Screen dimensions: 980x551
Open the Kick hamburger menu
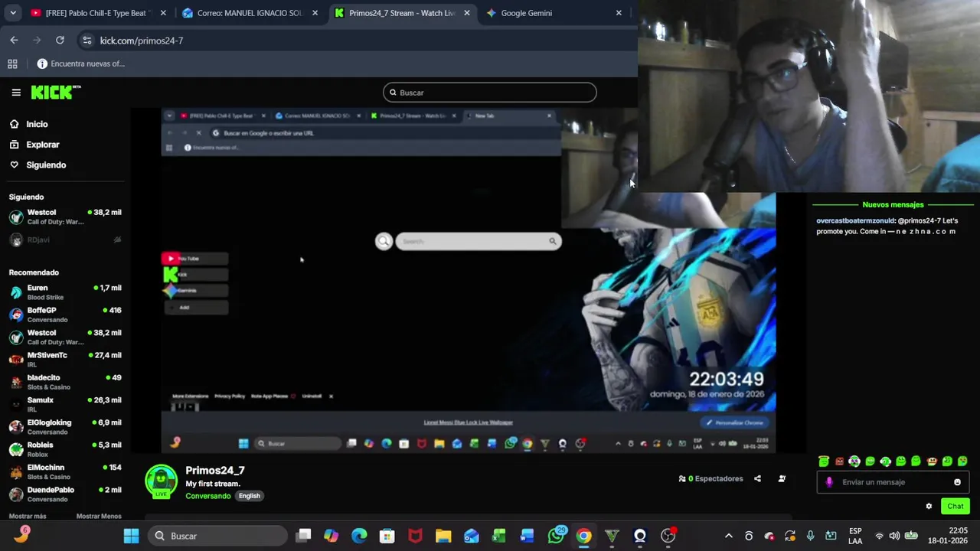[x=16, y=93]
